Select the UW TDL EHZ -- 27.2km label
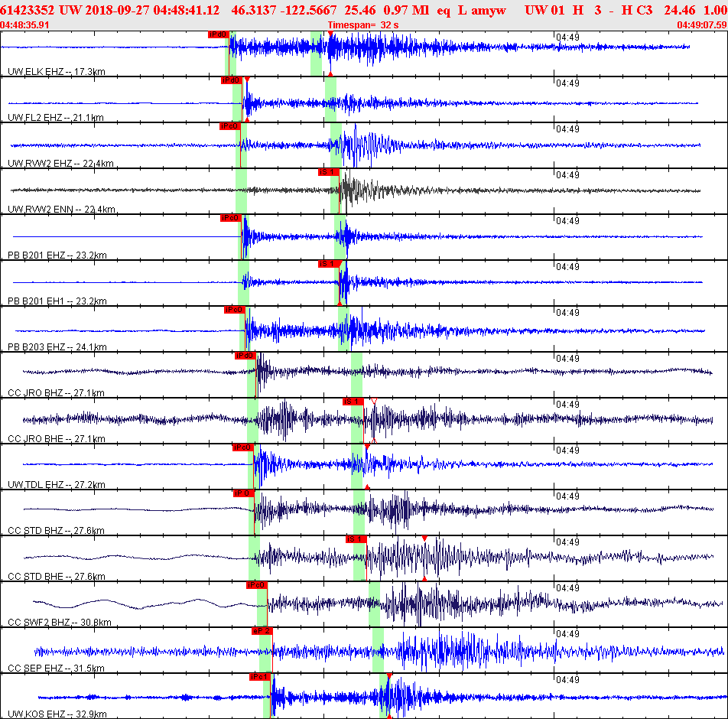 pyautogui.click(x=56, y=485)
